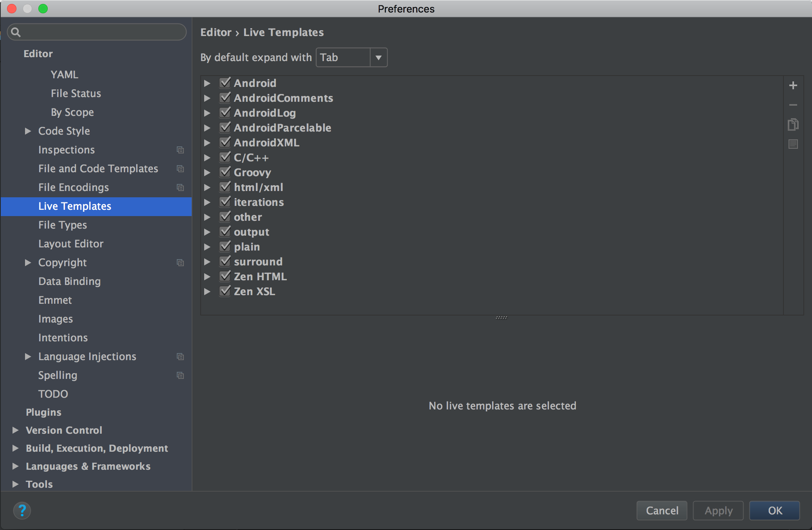Viewport: 812px width, 530px height.
Task: Select File and Code Templates settings
Action: 98,169
